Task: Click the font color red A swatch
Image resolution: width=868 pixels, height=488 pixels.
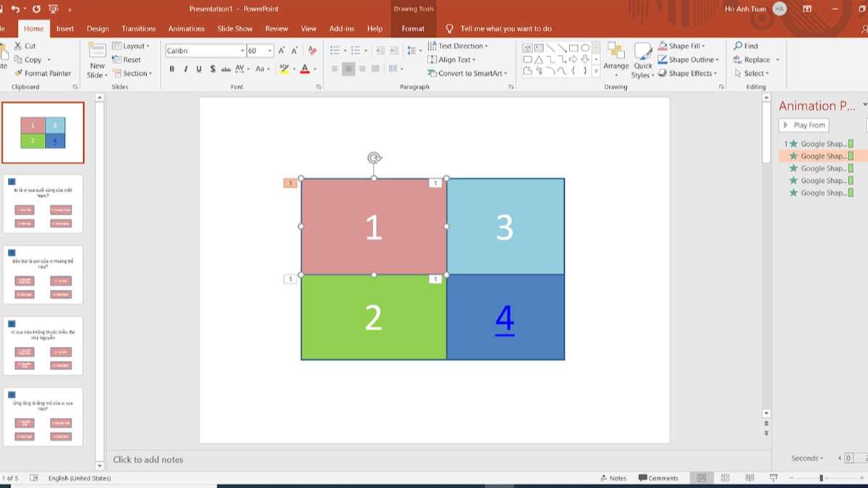Action: tap(305, 69)
